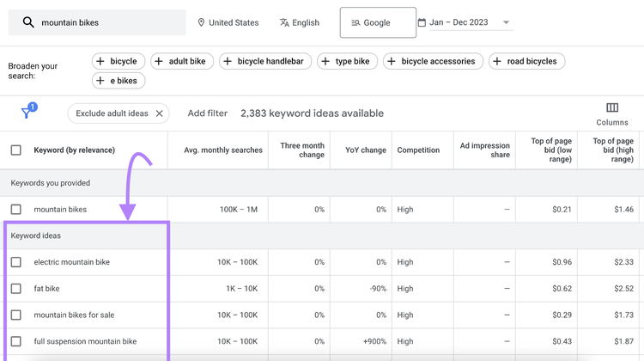The width and height of the screenshot is (644, 361).
Task: Click the calendar icon by date range
Action: tap(422, 22)
